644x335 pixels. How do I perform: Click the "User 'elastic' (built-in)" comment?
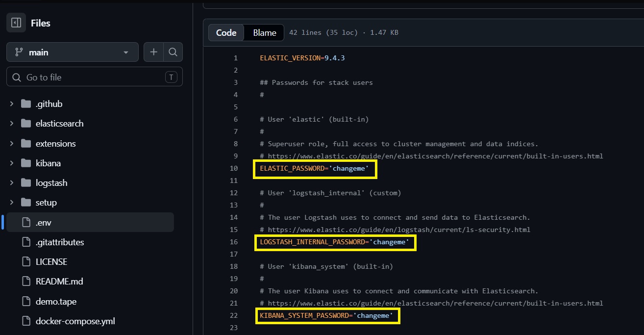pos(314,119)
